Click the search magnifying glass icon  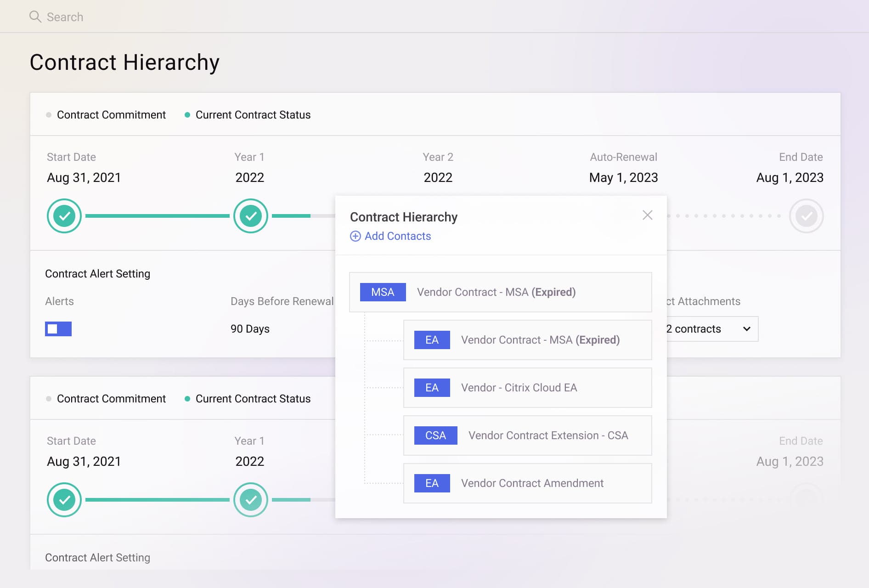(x=36, y=17)
